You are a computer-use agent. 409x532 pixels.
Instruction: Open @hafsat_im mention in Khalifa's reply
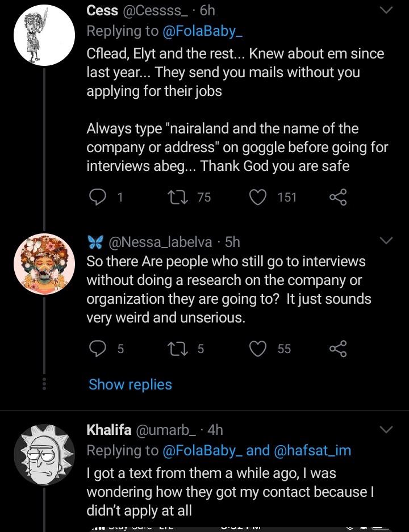312,451
